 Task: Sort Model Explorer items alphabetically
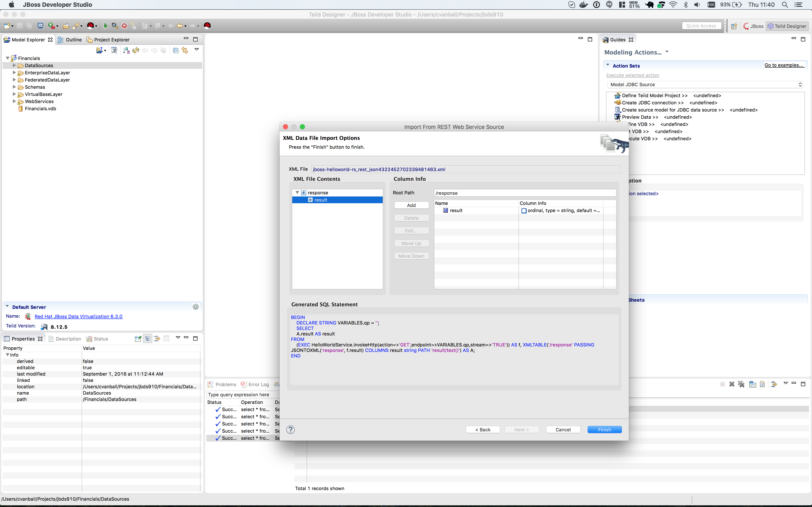[126, 50]
